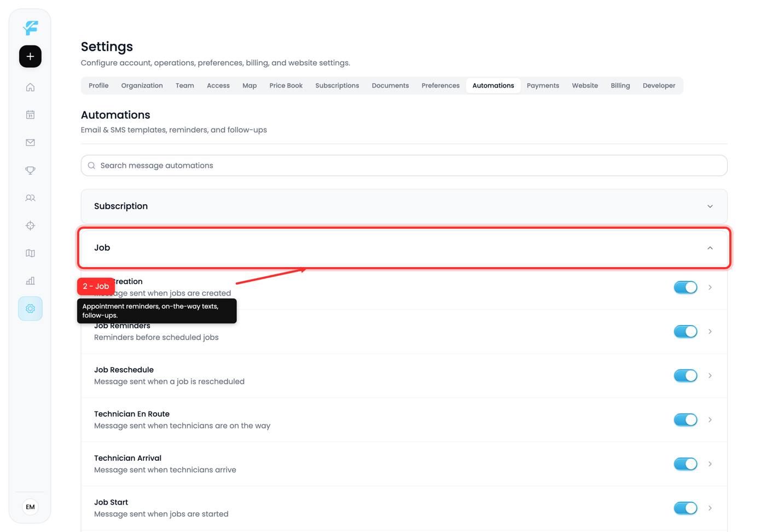Open Technician En Route details arrow

710,420
